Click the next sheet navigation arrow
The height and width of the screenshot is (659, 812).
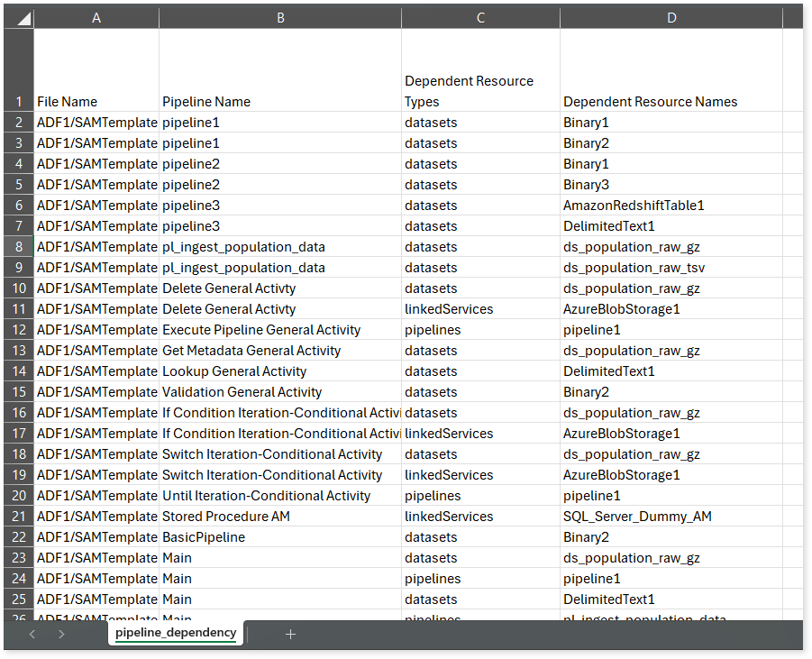[61, 634]
